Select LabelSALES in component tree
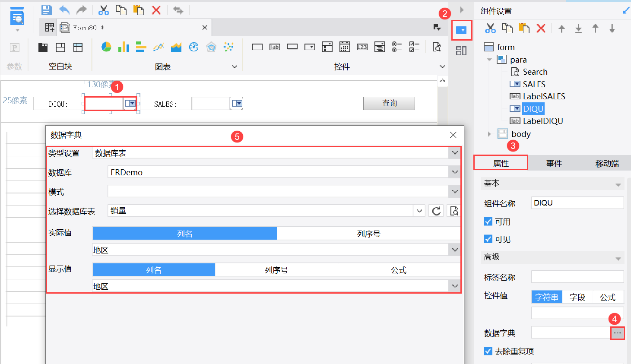The width and height of the screenshot is (631, 364). (544, 96)
